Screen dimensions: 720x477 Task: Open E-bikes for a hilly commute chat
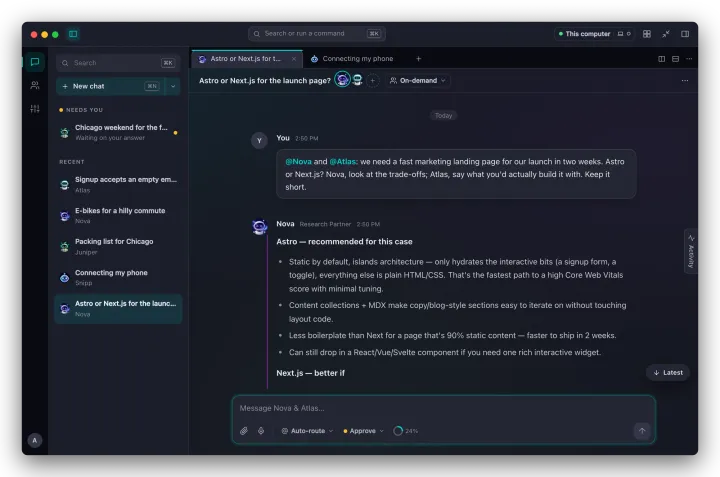pos(118,215)
